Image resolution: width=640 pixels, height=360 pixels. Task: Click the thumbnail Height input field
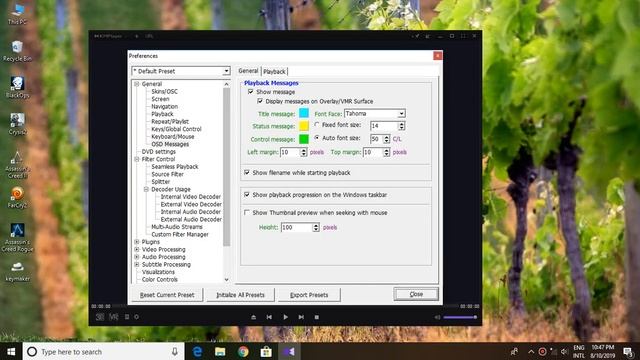coord(297,227)
